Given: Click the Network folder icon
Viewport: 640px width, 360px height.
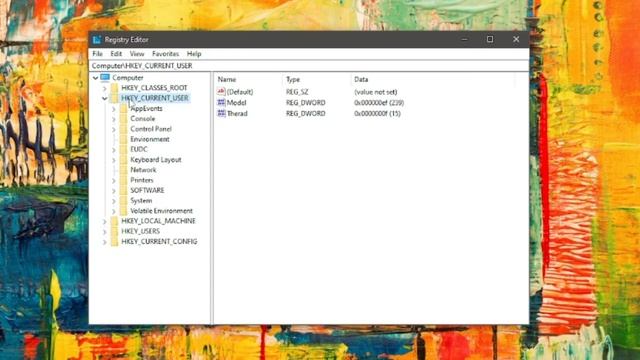Looking at the screenshot, I should [x=124, y=170].
